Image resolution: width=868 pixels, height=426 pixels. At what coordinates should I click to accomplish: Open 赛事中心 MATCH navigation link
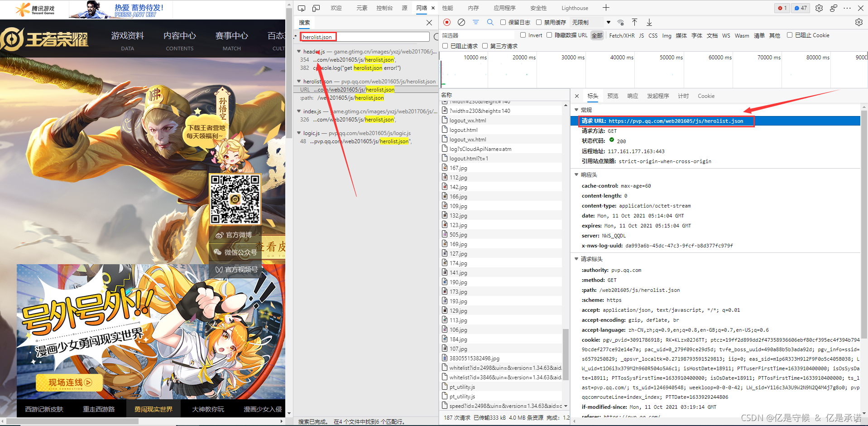pos(232,40)
